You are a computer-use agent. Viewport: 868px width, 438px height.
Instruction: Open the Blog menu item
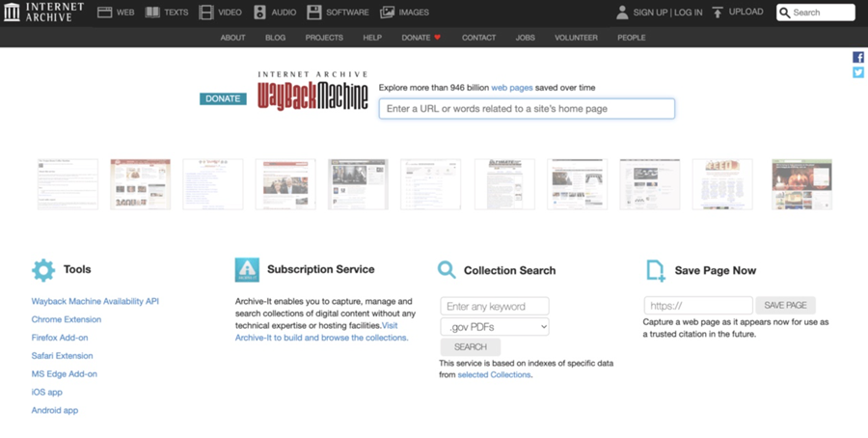coord(275,38)
